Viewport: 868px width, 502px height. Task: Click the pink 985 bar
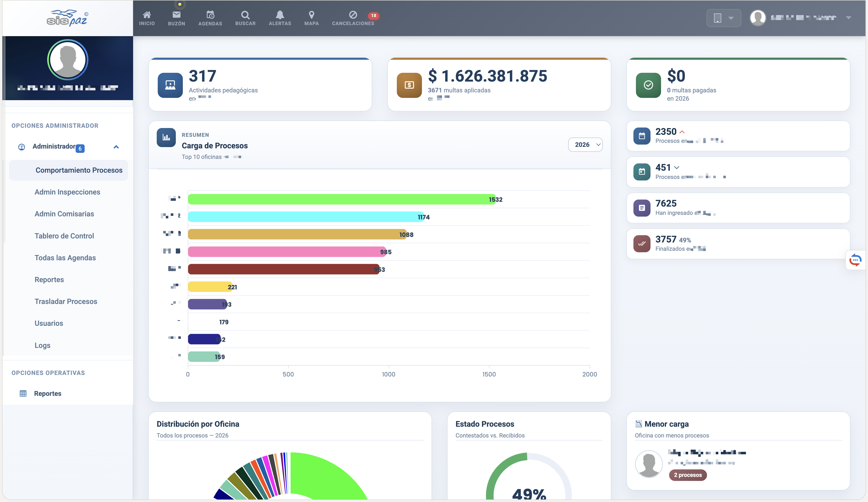pyautogui.click(x=287, y=252)
